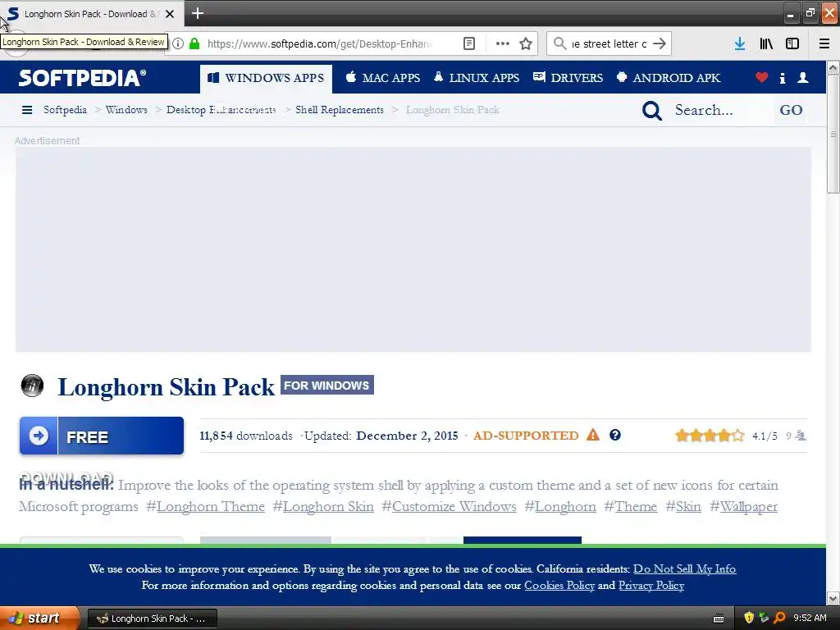The width and height of the screenshot is (840, 630).
Task: Click the AD-SUPPORTED label
Action: point(526,436)
